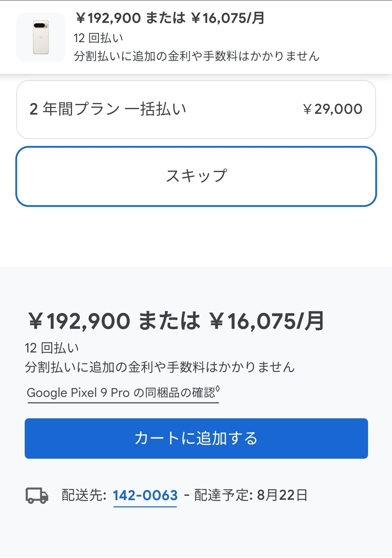Click the lower 分割払い no-interest notice
This screenshot has width=392, height=558.
[x=159, y=367]
